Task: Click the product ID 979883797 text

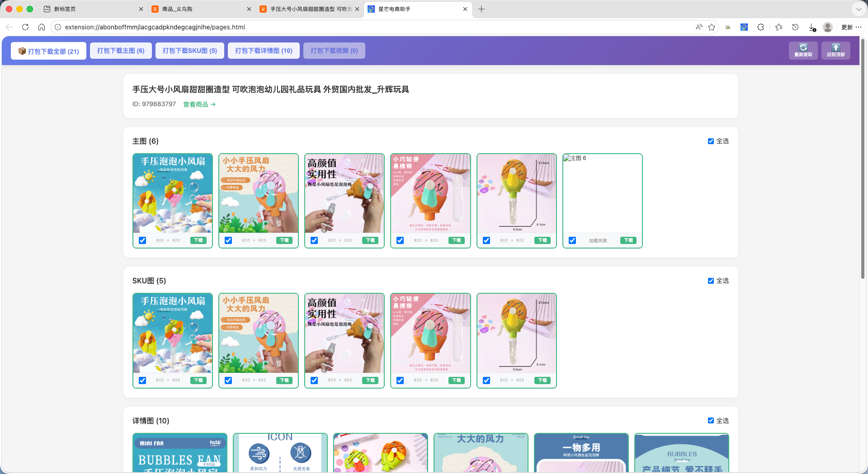Action: pos(154,104)
